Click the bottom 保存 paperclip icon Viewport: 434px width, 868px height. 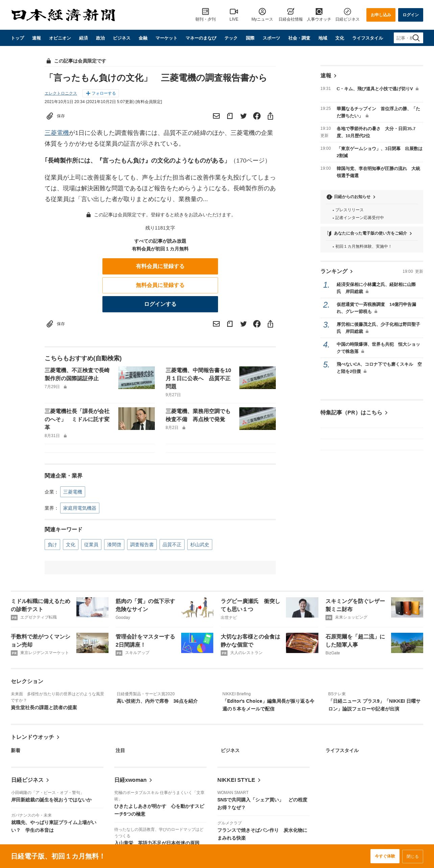(x=50, y=324)
